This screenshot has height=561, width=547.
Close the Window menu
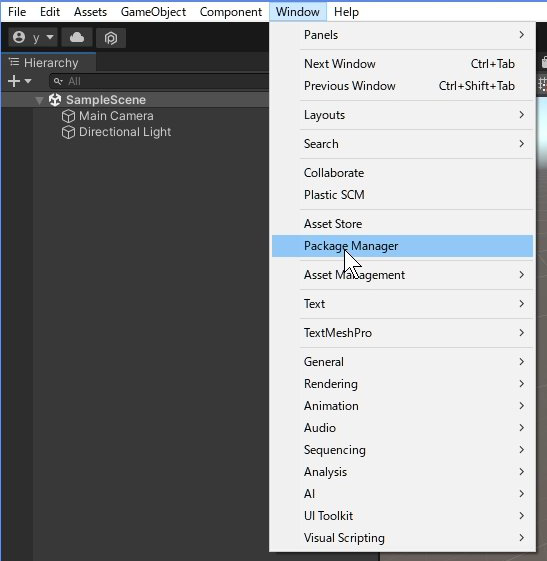(x=298, y=12)
